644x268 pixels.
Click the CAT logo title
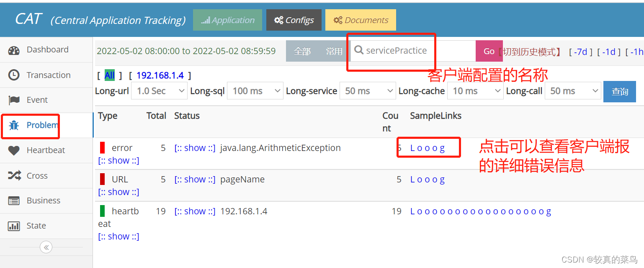[28, 19]
